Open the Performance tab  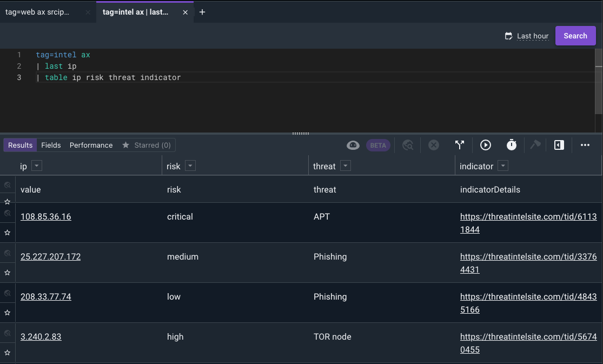[91, 145]
